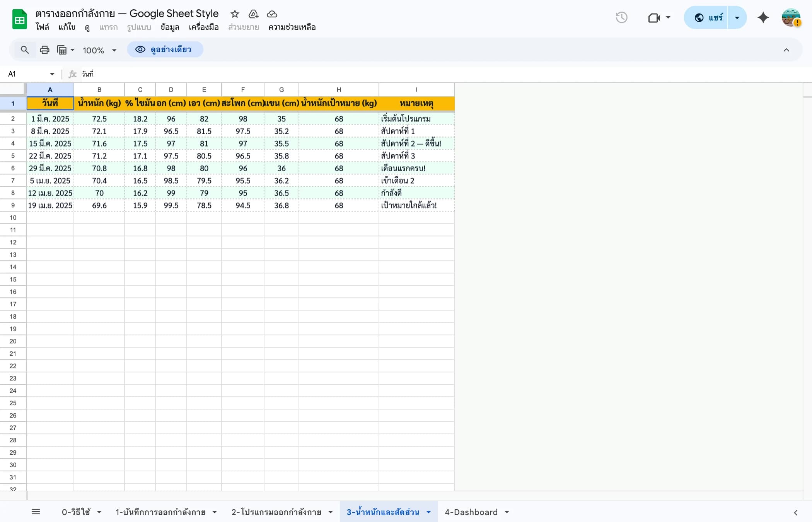The image size is (812, 522).
Task: Select the cell containing 72.5 in column B
Action: [99, 119]
